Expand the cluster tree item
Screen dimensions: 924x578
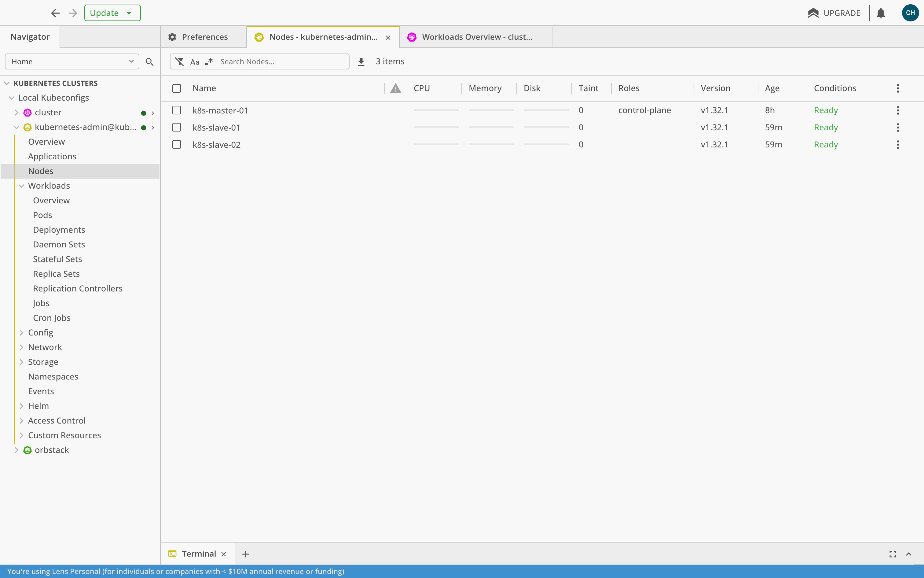coord(16,113)
